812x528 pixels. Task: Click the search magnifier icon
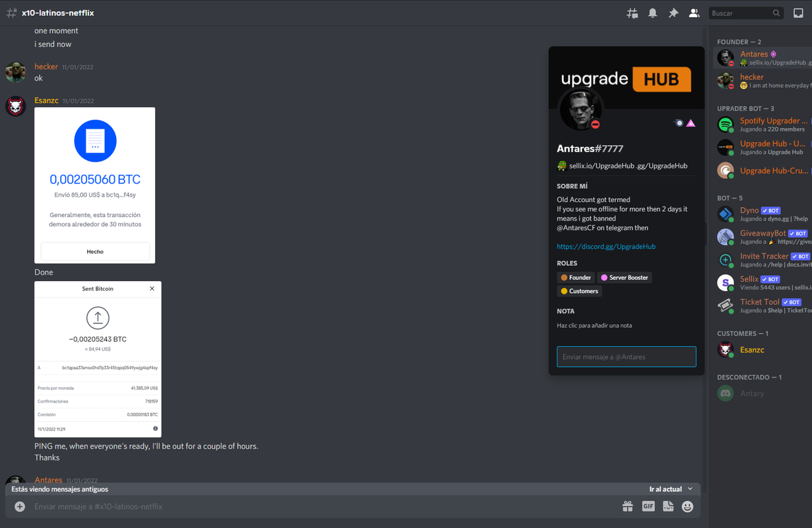776,13
